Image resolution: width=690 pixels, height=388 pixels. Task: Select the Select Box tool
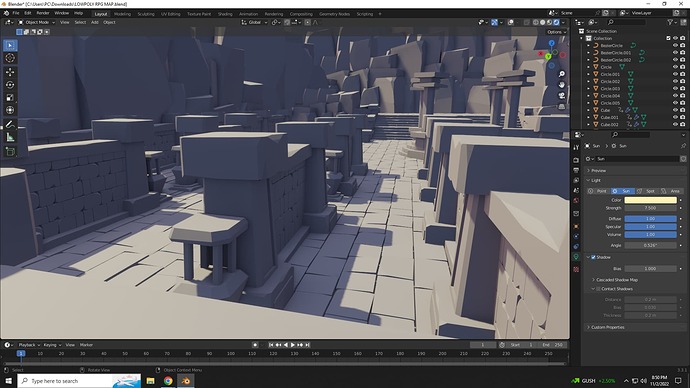(x=10, y=45)
